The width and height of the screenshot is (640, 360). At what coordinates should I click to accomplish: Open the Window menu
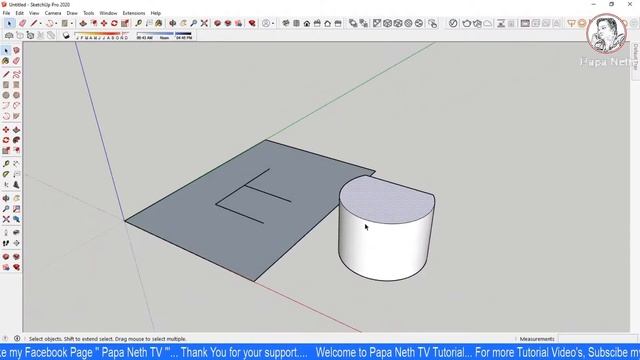click(108, 13)
